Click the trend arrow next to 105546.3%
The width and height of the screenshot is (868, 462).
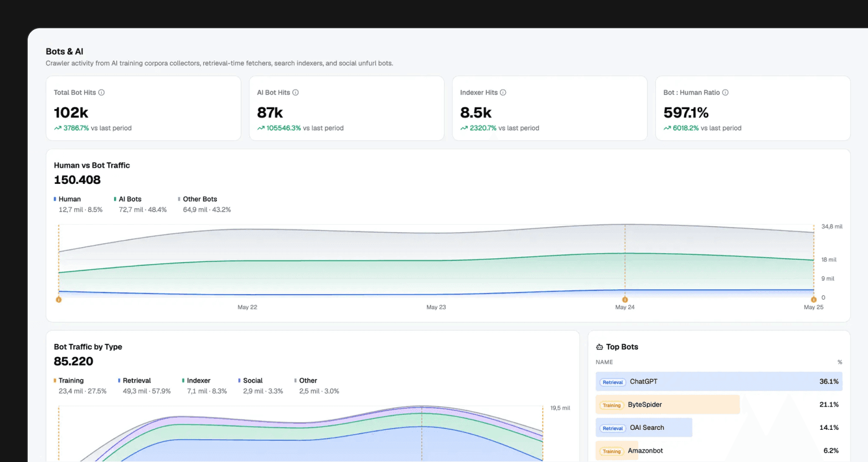[261, 128]
